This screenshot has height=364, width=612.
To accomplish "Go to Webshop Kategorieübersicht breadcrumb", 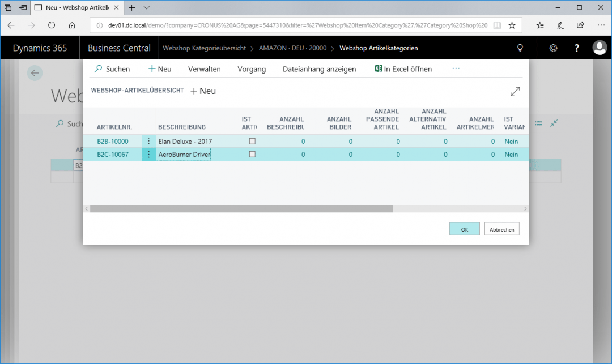I will click(204, 48).
